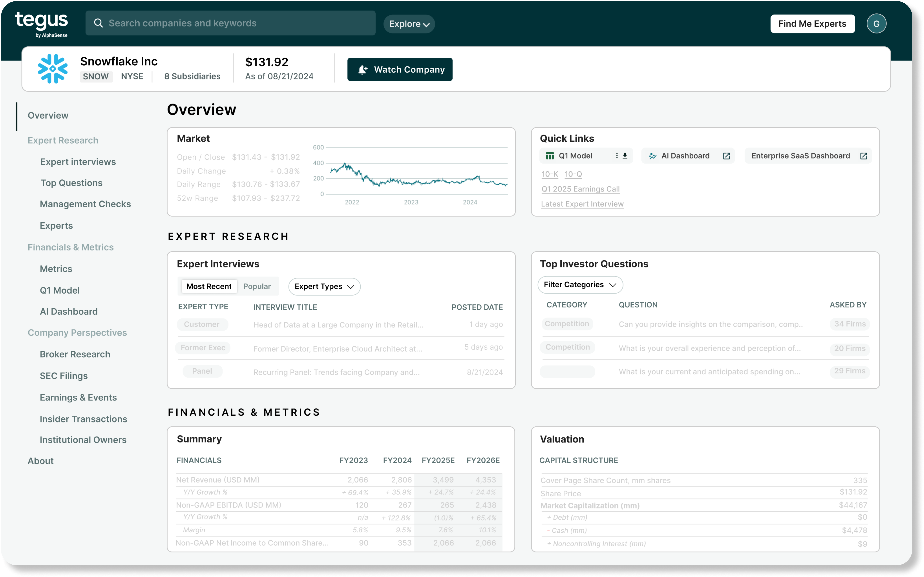The image size is (924, 577).
Task: Open Enterprise SaaS Dashboard external link icon
Action: click(863, 156)
